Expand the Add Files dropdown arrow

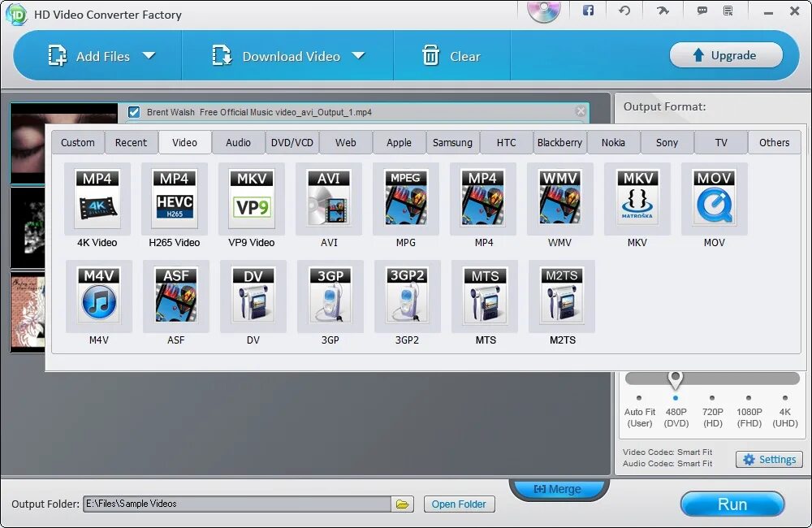(x=149, y=55)
